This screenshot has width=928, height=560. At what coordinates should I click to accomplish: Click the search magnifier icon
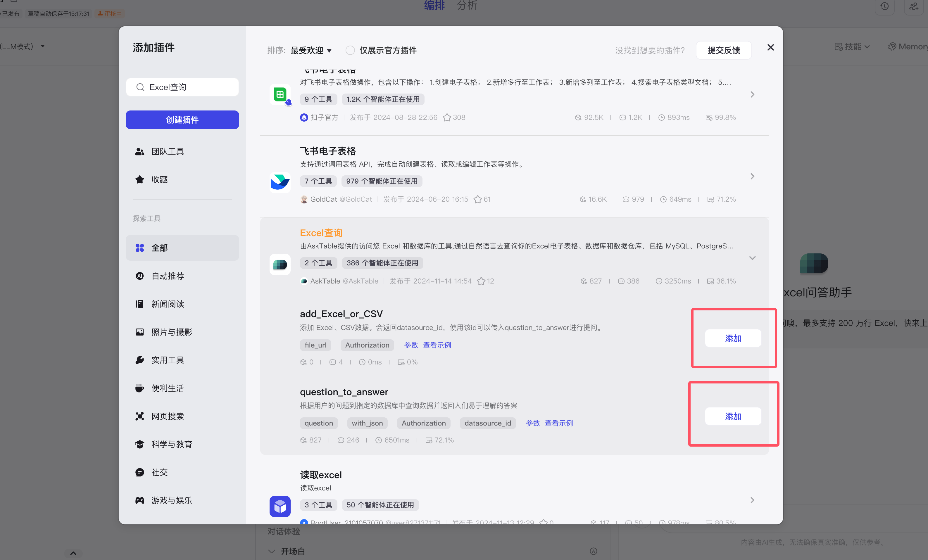click(140, 87)
